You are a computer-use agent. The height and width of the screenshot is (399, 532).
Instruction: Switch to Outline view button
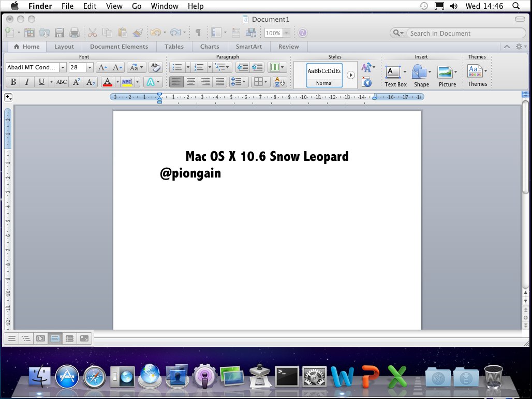click(x=26, y=338)
